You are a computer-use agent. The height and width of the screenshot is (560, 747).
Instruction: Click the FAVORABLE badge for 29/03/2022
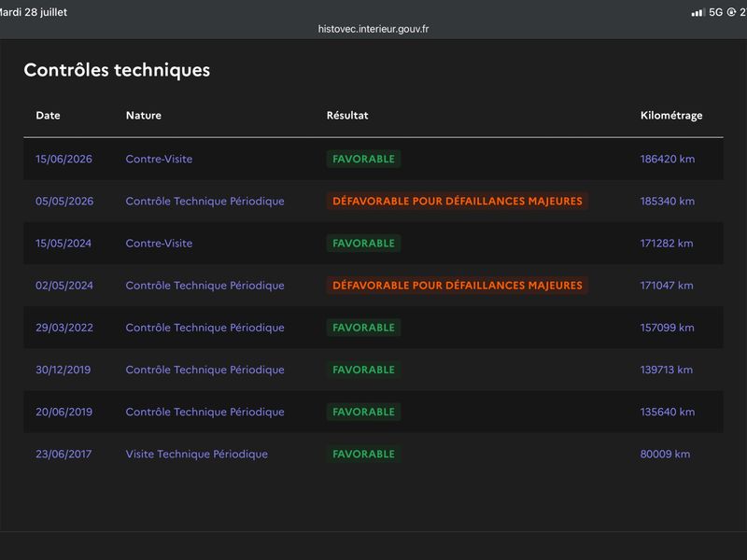pyautogui.click(x=363, y=328)
